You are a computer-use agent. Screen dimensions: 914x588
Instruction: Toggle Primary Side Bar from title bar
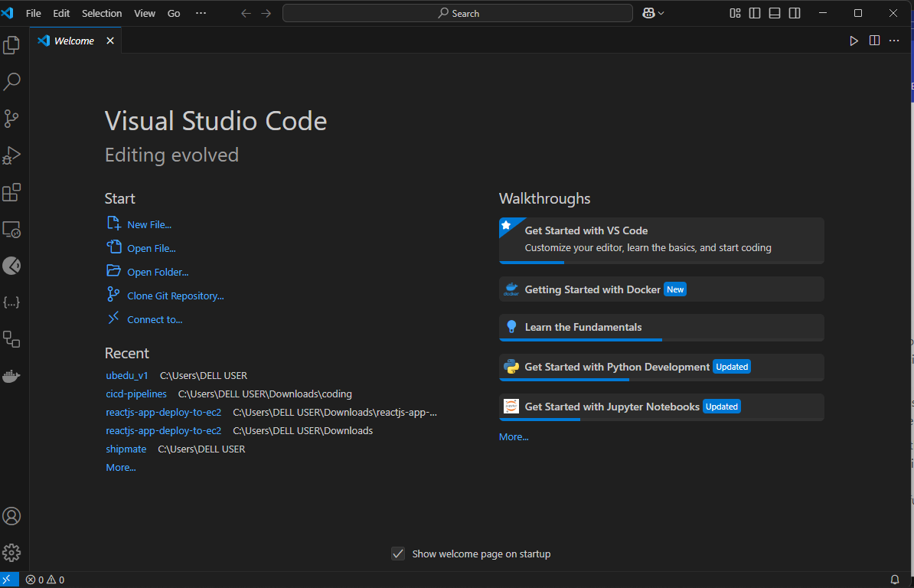[755, 13]
